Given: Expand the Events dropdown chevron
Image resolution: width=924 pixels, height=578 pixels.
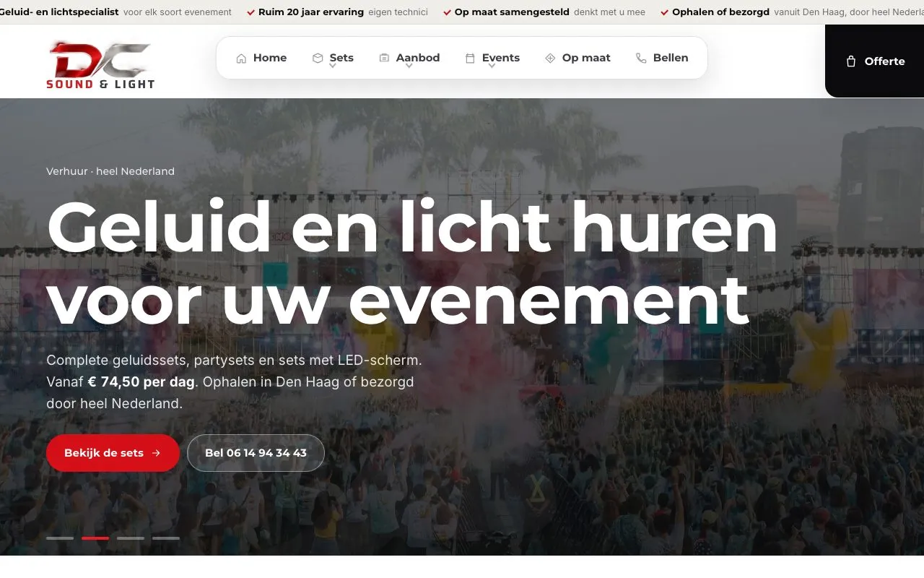Looking at the screenshot, I should [492, 66].
